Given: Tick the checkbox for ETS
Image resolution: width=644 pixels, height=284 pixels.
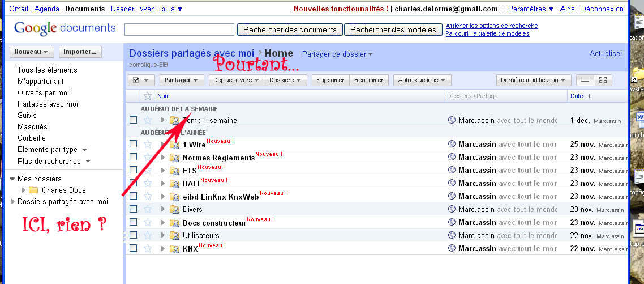Looking at the screenshot, I should (133, 170).
